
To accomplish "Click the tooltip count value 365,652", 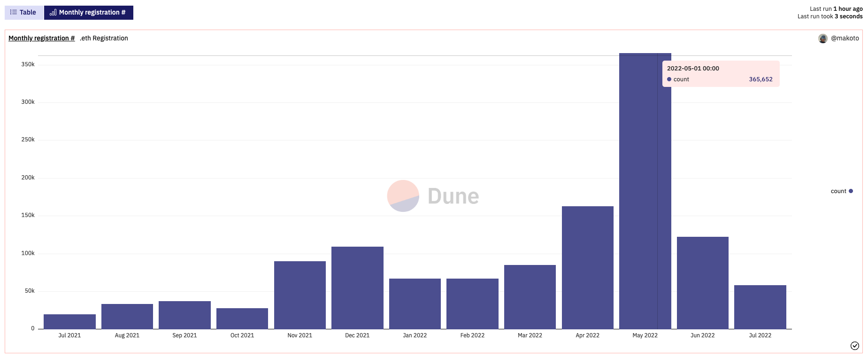I will 760,79.
